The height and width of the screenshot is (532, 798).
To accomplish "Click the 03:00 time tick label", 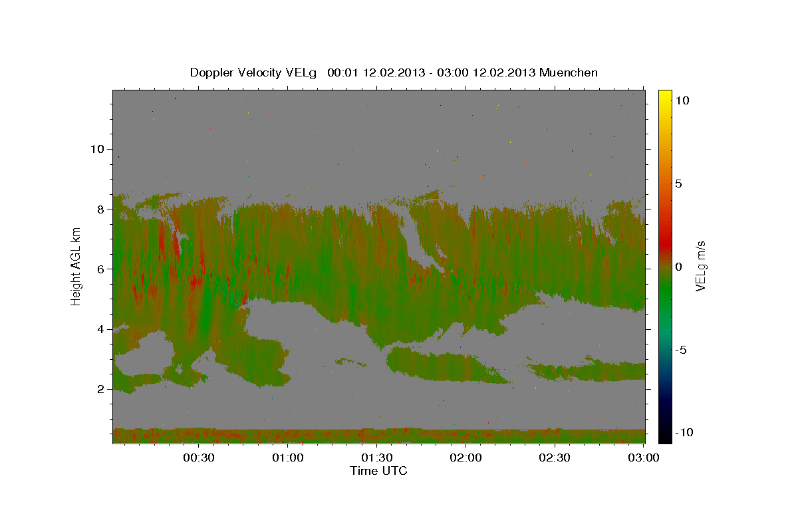I will click(644, 458).
